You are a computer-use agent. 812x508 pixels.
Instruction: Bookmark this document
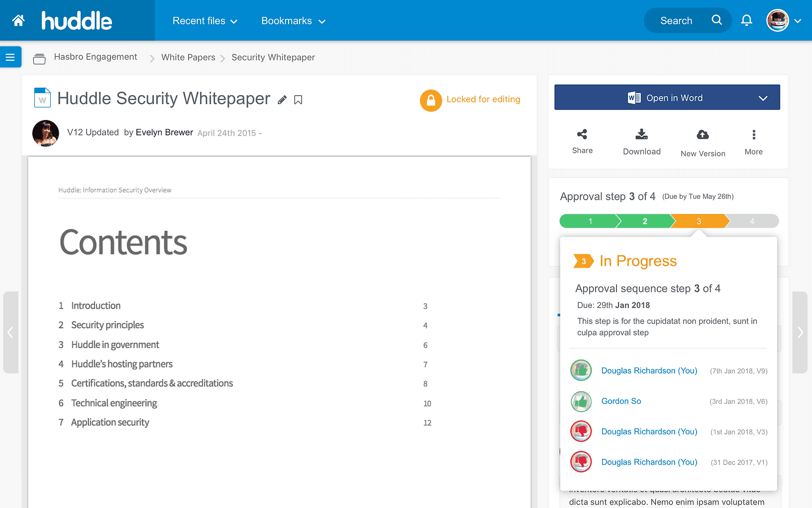tap(298, 100)
